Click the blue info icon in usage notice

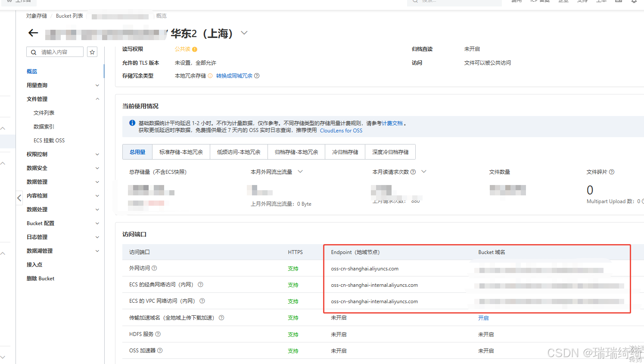pyautogui.click(x=132, y=123)
